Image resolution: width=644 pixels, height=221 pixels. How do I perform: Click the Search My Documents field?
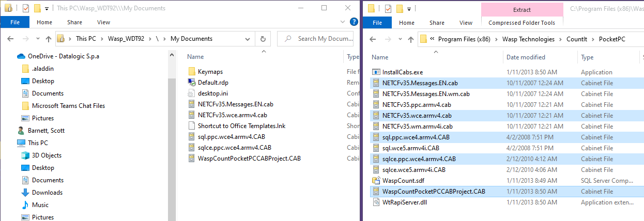(315, 39)
